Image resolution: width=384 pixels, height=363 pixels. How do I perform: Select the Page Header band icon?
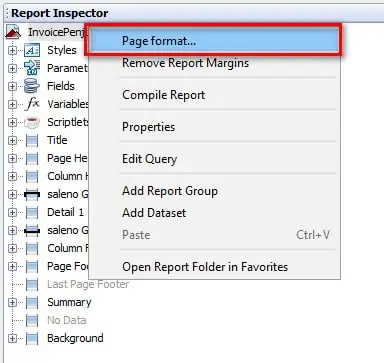click(32, 158)
